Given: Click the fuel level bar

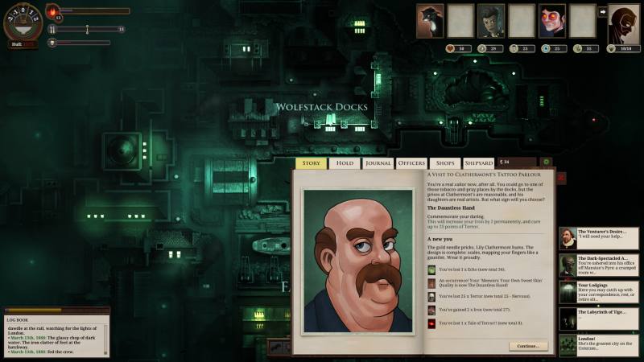Looking at the screenshot, I should (95, 11).
